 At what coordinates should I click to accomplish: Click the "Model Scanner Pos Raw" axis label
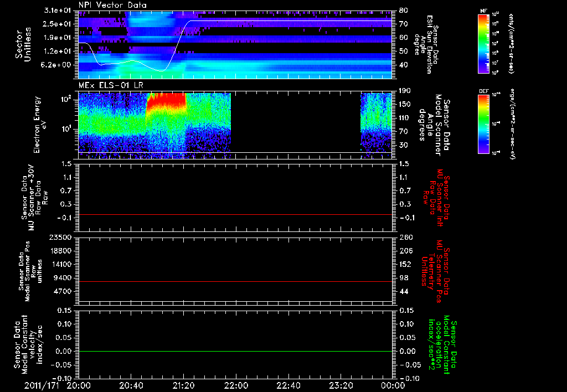pos(30,271)
